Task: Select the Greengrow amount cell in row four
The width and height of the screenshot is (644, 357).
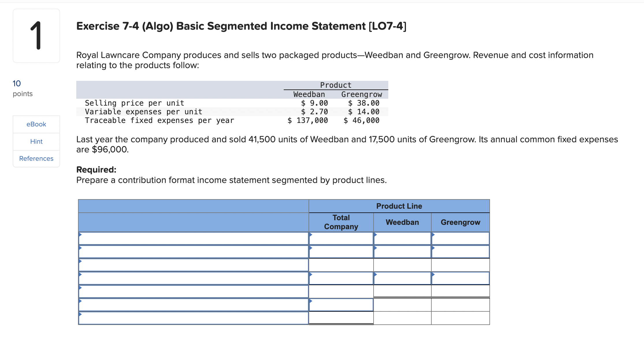Action: pyautogui.click(x=460, y=278)
